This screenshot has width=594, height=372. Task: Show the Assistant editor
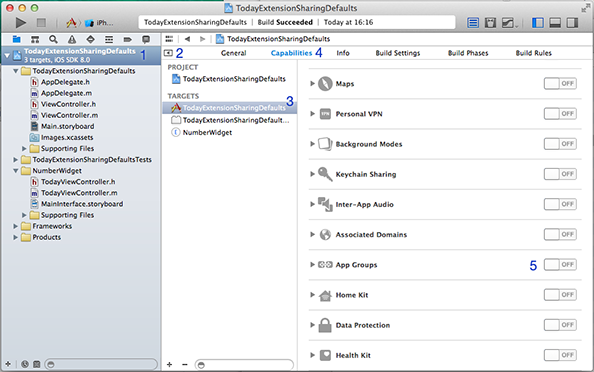(490, 23)
